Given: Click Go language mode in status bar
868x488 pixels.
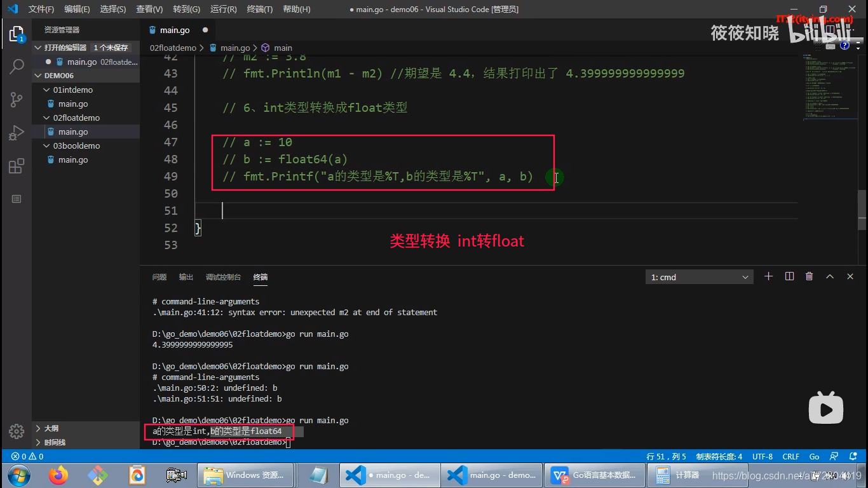Looking at the screenshot, I should pos(814,456).
